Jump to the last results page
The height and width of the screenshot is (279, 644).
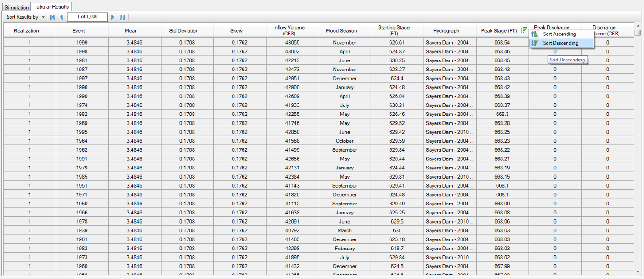121,17
